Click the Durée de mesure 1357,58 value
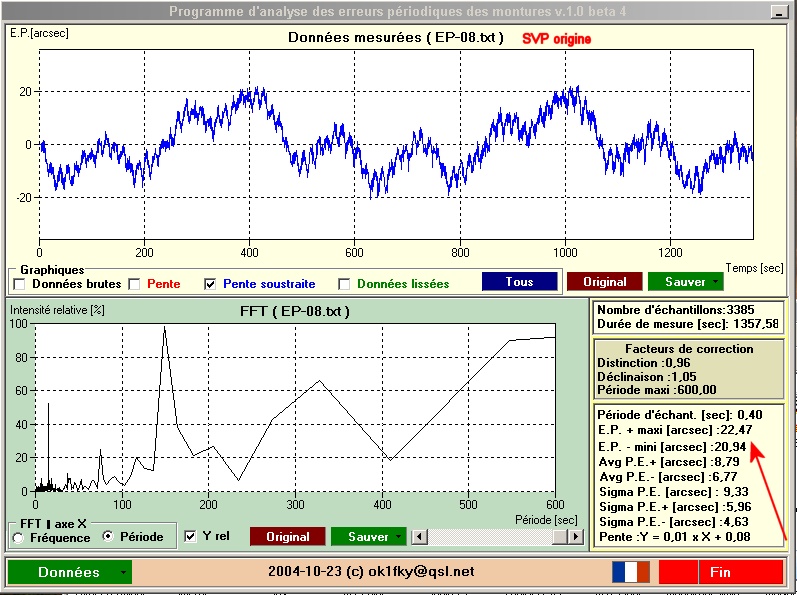Screen dimensions: 797x595 tap(687, 324)
